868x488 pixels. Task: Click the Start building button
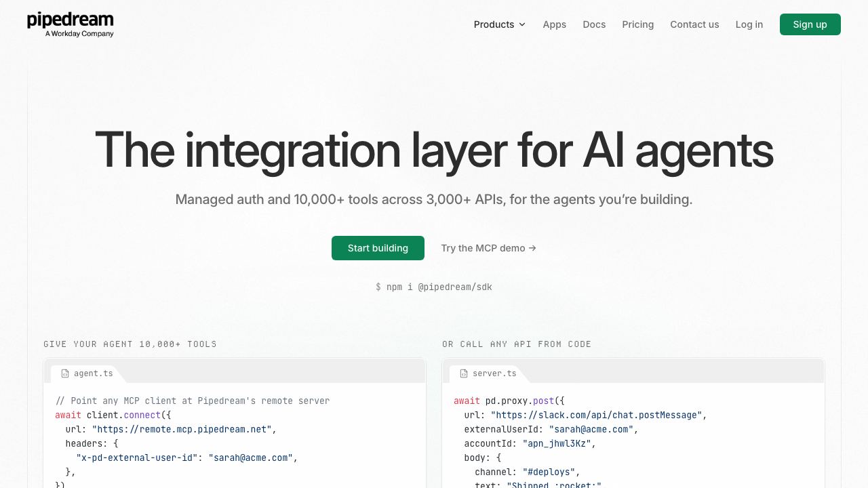(378, 248)
